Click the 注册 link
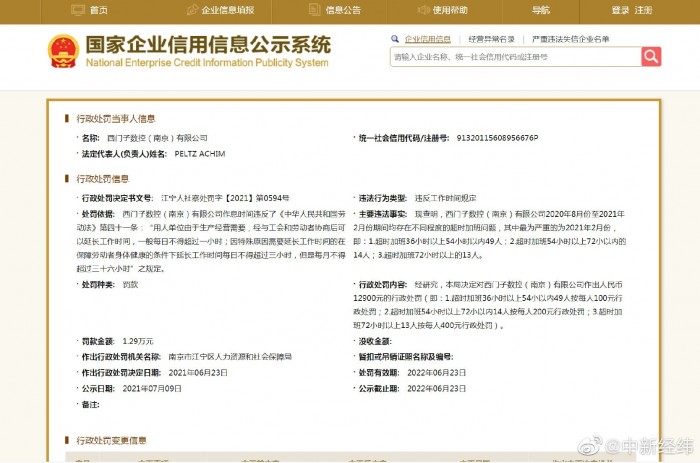 coord(643,10)
